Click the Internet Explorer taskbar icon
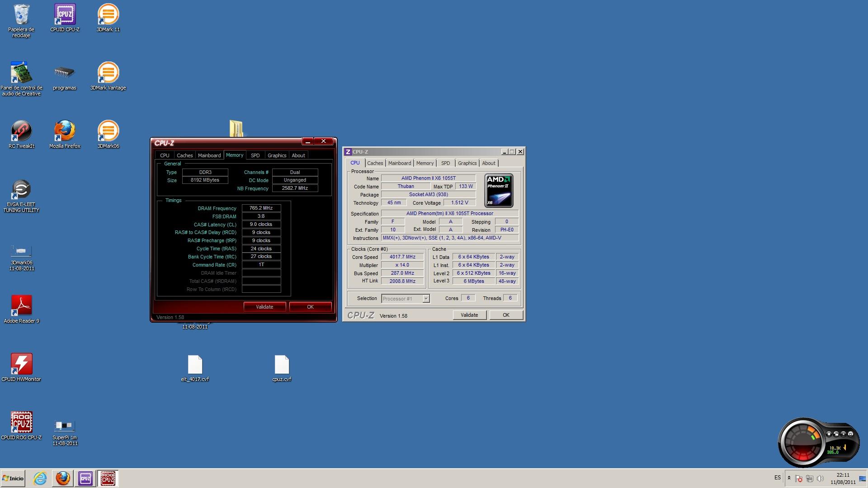 point(40,478)
